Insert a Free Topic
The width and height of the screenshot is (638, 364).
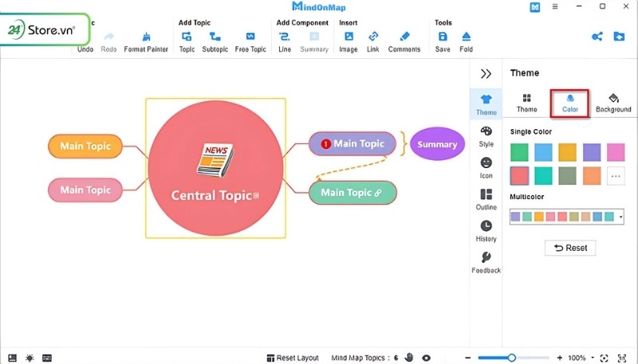point(250,42)
